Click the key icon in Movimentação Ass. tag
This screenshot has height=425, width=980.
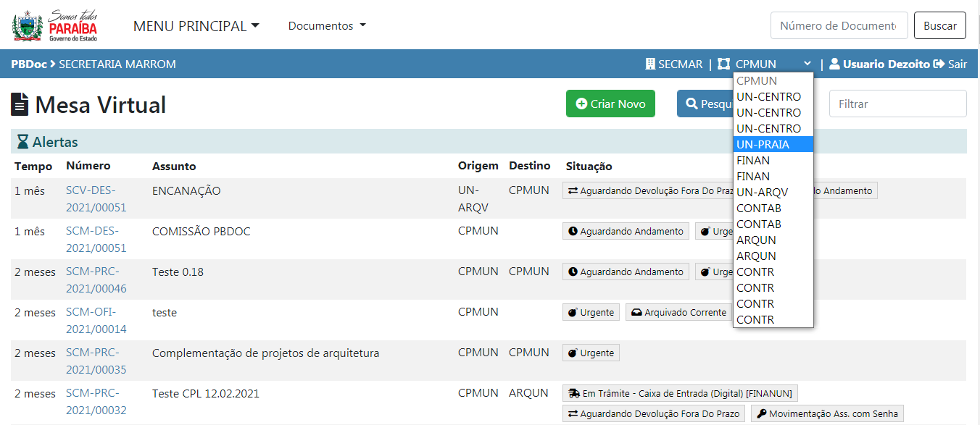click(760, 413)
